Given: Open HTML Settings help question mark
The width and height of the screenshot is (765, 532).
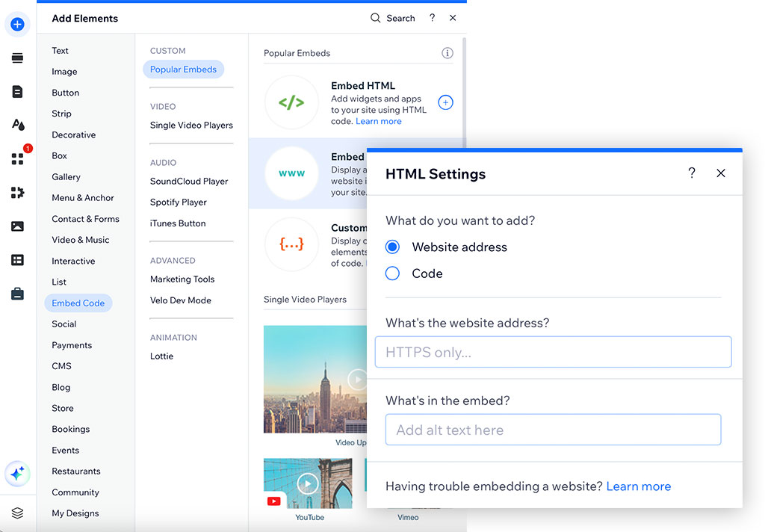Looking at the screenshot, I should pos(691,173).
